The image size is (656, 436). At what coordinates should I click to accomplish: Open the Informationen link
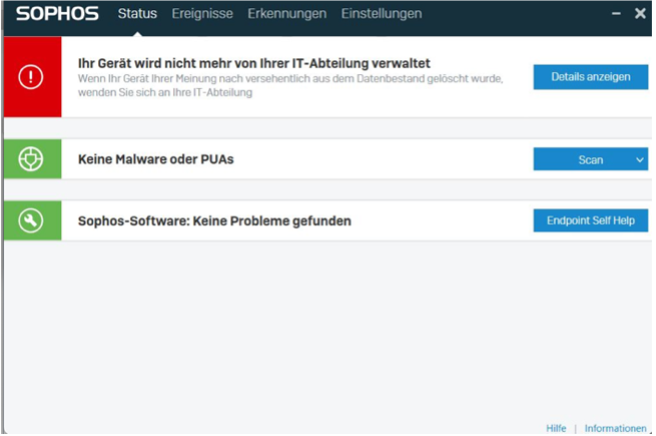615,428
